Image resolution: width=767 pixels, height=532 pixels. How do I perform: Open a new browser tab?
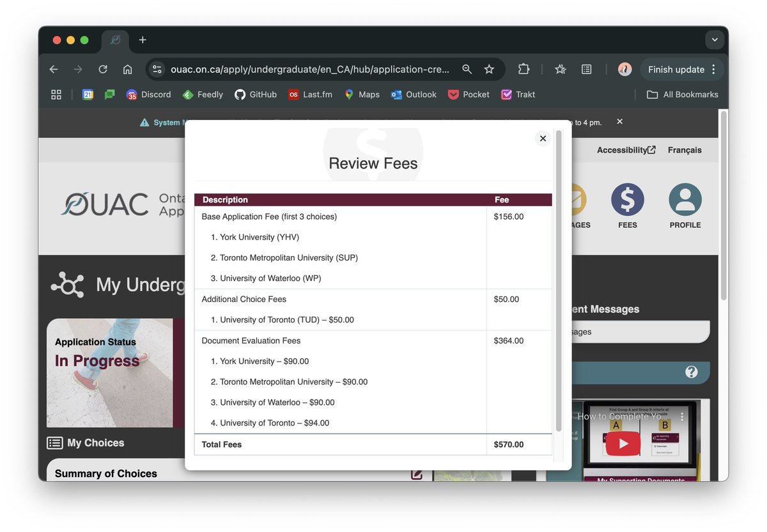[x=143, y=40]
